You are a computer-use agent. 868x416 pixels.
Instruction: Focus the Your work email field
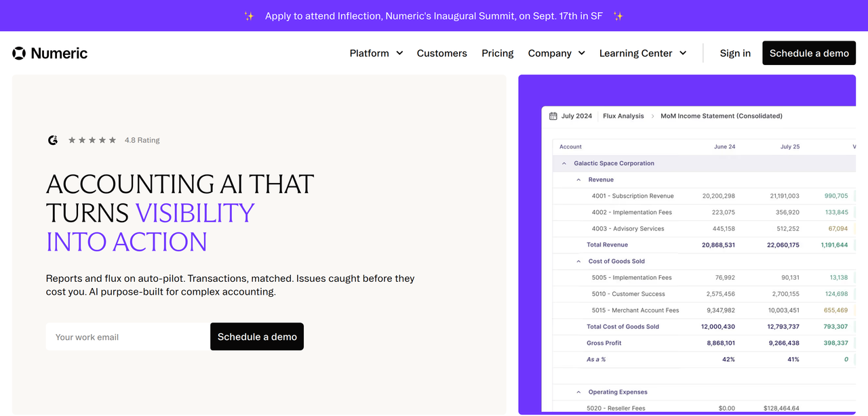128,337
